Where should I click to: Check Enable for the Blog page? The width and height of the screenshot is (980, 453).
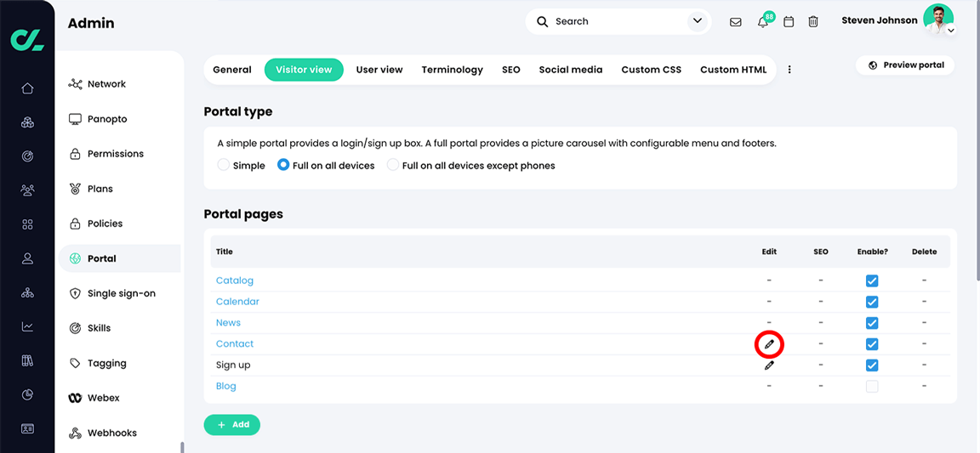coord(872,387)
